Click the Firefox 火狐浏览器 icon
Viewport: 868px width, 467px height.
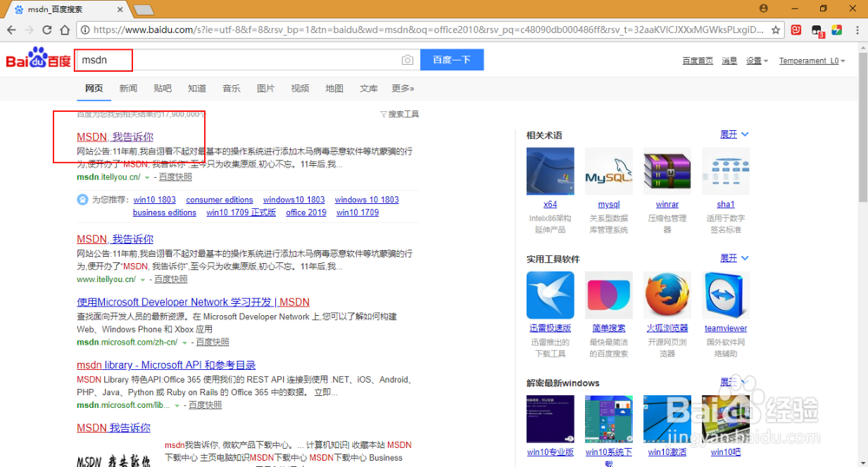tap(667, 295)
